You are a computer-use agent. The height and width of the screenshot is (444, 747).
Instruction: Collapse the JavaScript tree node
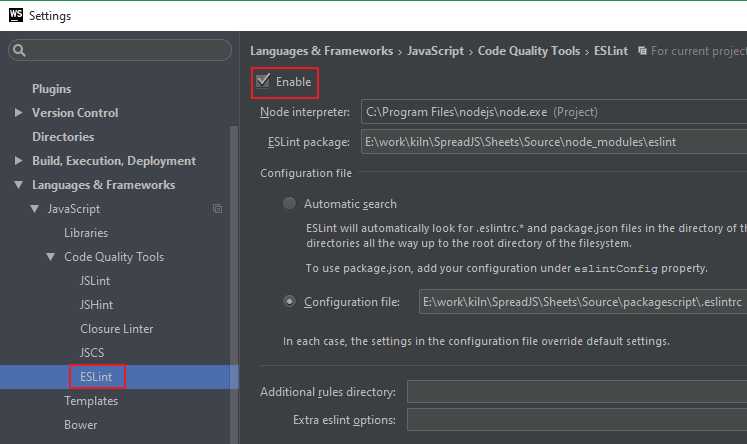pyautogui.click(x=34, y=209)
